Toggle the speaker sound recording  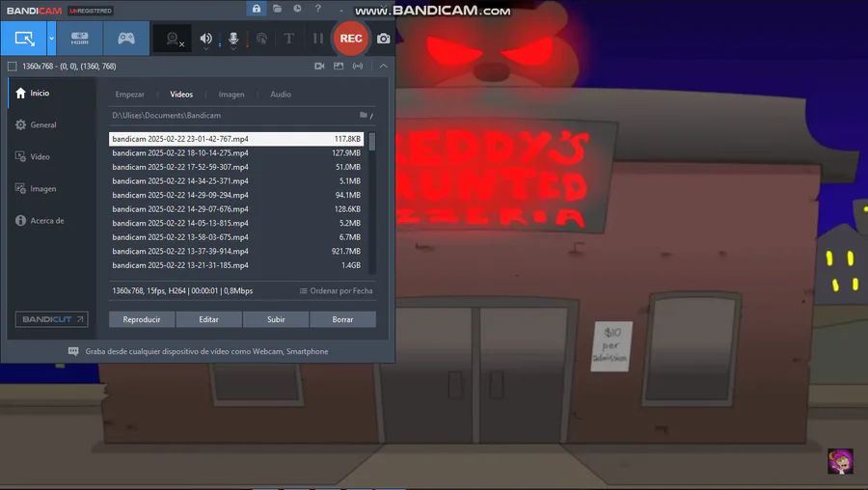click(x=206, y=39)
